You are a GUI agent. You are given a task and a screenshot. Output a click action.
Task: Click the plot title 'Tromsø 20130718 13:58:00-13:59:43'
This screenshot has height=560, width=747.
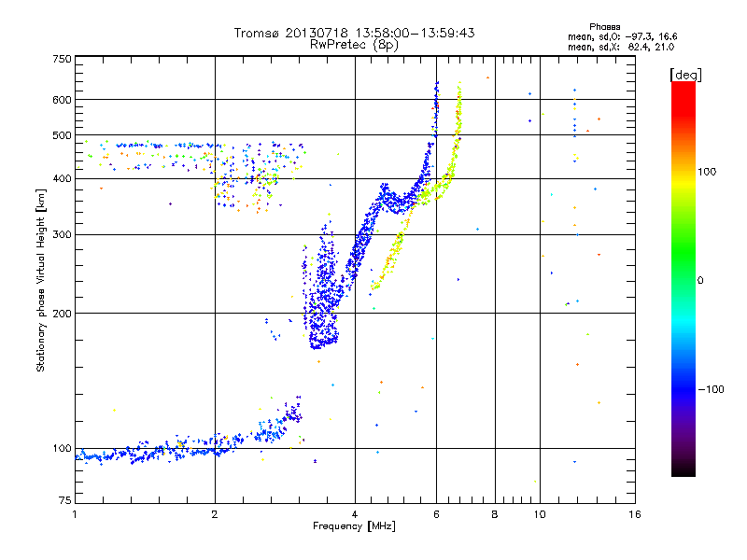pyautogui.click(x=354, y=33)
